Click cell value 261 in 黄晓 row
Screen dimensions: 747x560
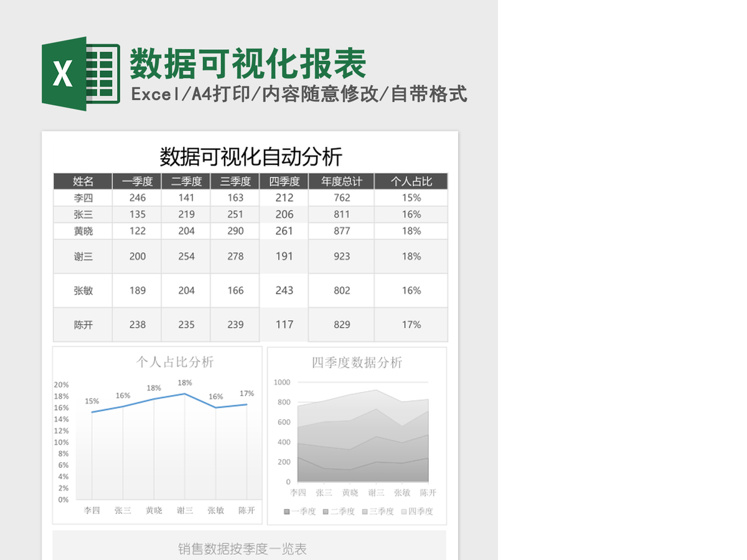click(x=284, y=231)
